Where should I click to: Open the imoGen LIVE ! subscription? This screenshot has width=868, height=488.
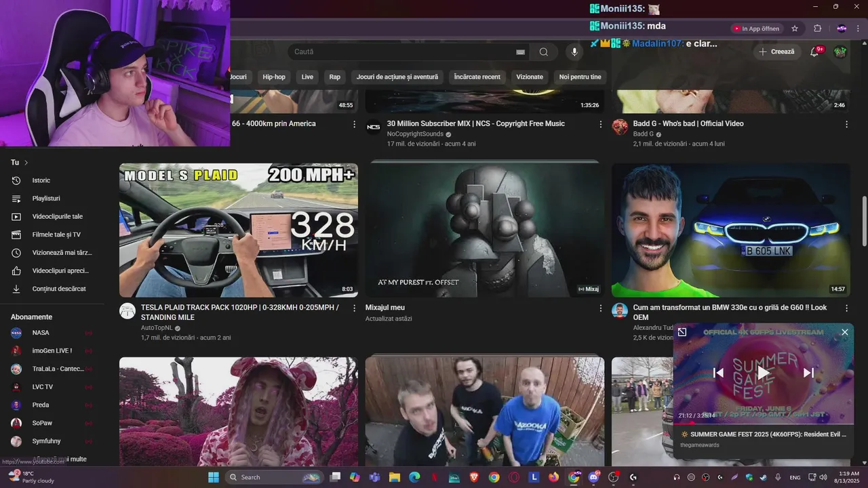(x=53, y=350)
